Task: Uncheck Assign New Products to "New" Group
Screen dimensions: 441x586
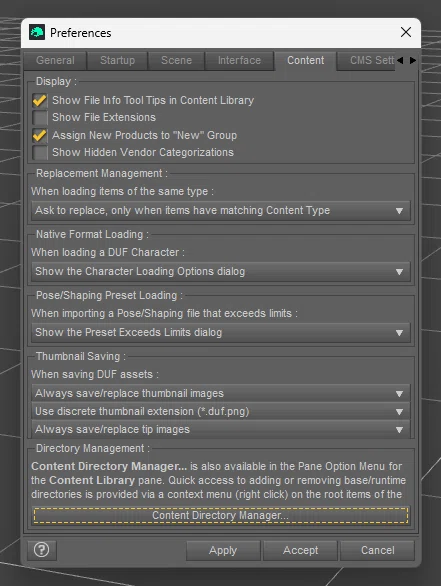Action: point(40,135)
